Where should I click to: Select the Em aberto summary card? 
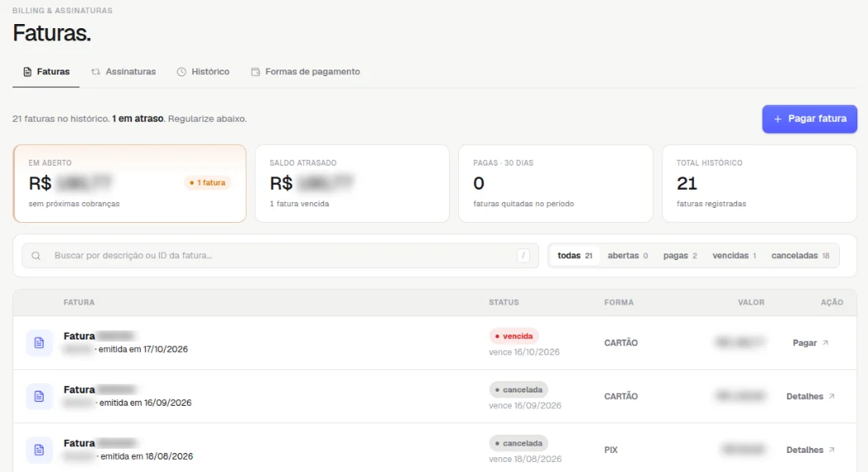129,184
